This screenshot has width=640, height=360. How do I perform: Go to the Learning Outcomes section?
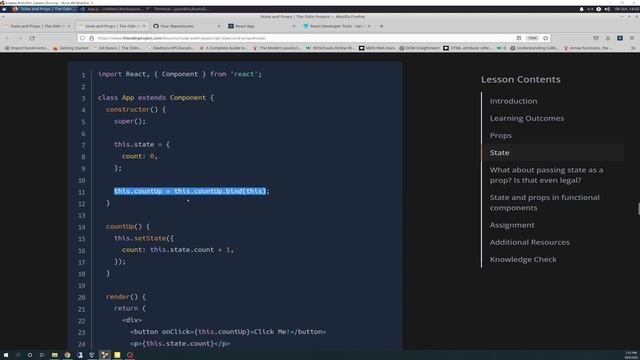[x=527, y=118]
